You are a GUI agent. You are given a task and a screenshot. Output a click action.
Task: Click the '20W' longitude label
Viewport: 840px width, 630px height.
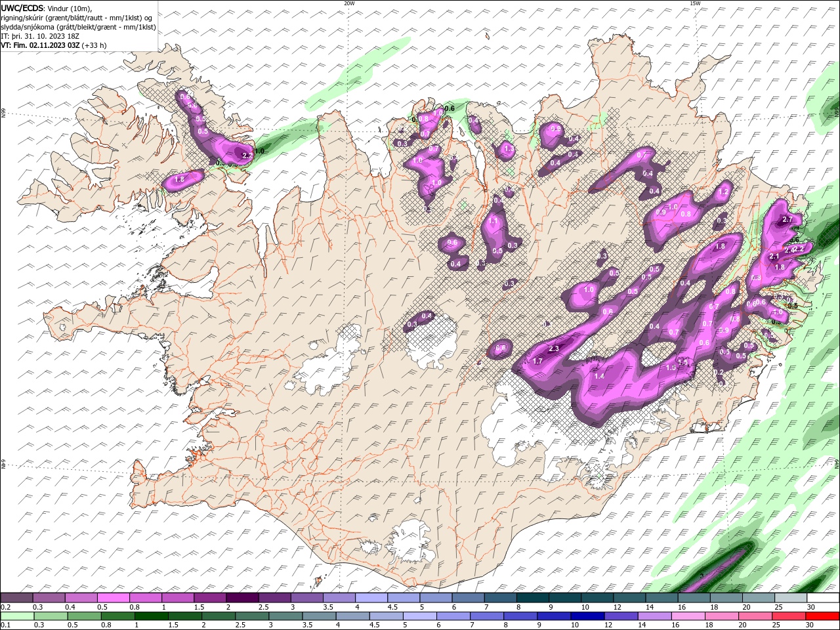click(x=349, y=3)
